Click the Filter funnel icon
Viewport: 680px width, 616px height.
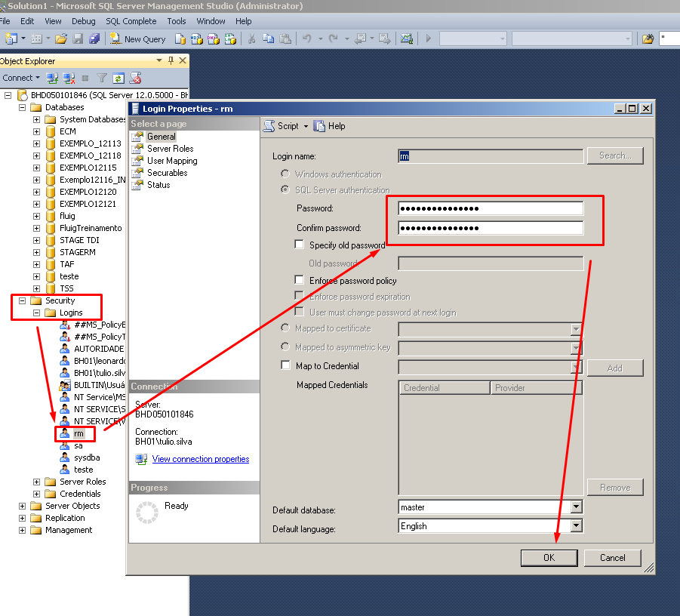click(x=102, y=78)
